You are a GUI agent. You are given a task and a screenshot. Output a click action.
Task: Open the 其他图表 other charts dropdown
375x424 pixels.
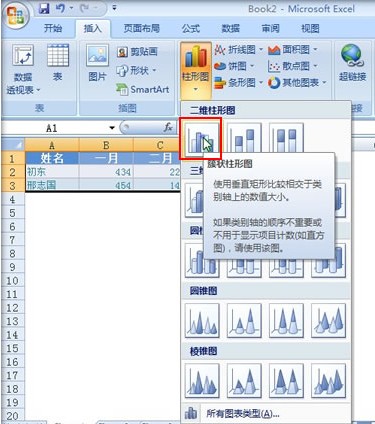(x=298, y=82)
